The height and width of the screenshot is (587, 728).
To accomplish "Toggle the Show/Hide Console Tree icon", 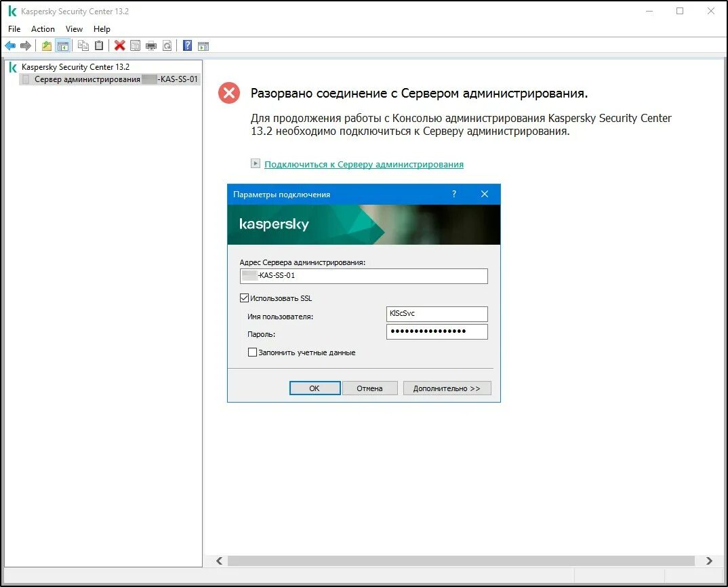I will (62, 45).
